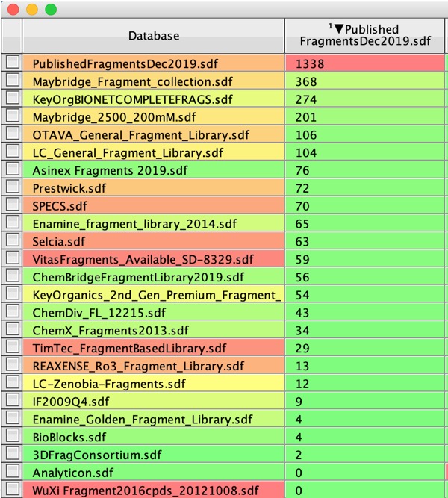The width and height of the screenshot is (448, 498).
Task: Enable the Selcia.sdf row checkbox
Action: point(13,240)
